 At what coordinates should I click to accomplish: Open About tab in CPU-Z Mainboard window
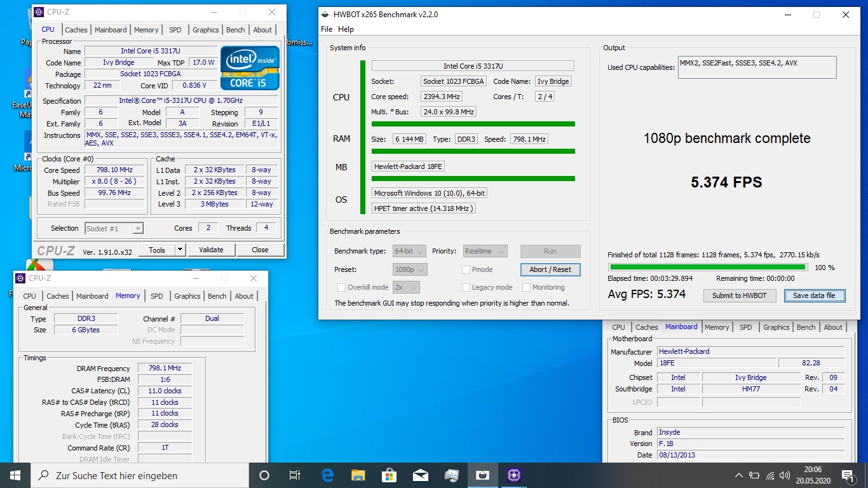pos(833,327)
